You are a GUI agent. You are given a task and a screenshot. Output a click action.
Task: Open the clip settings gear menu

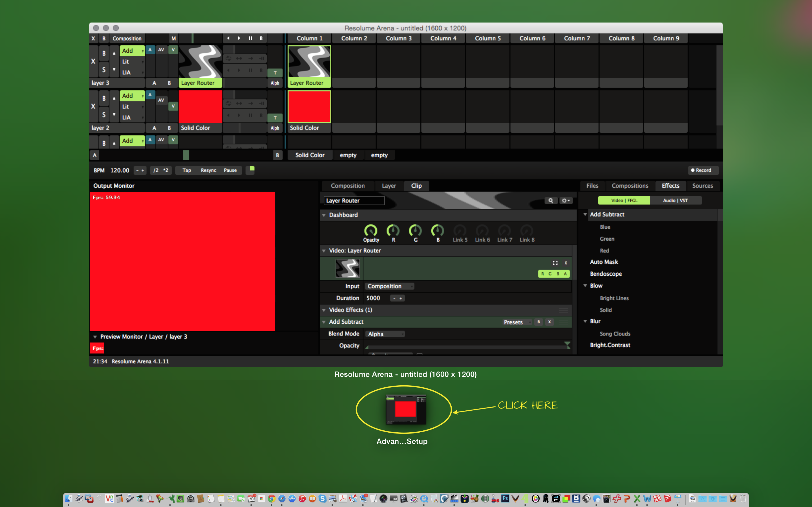click(565, 201)
